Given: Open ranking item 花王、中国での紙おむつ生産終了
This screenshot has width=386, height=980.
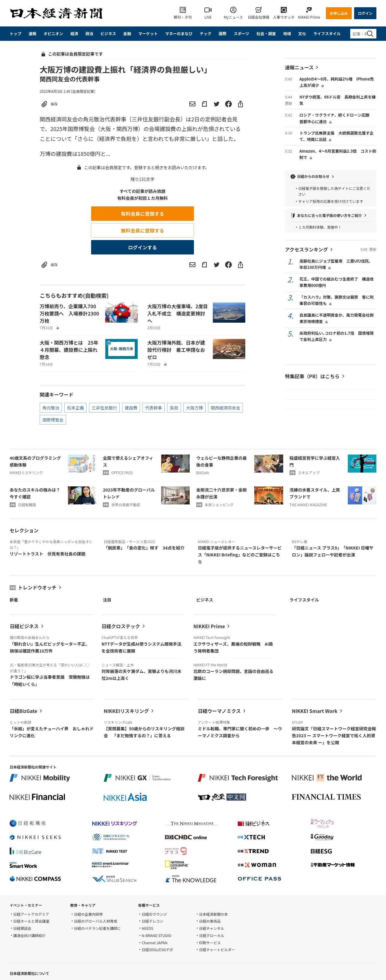Looking at the screenshot, I should click(336, 282).
